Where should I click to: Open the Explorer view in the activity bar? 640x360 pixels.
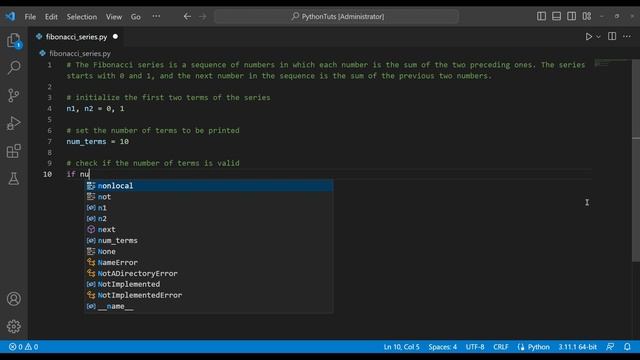click(14, 41)
